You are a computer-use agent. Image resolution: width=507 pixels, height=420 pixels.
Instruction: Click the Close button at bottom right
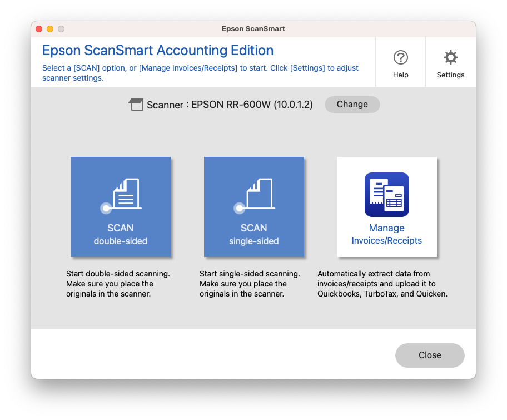pyautogui.click(x=430, y=355)
